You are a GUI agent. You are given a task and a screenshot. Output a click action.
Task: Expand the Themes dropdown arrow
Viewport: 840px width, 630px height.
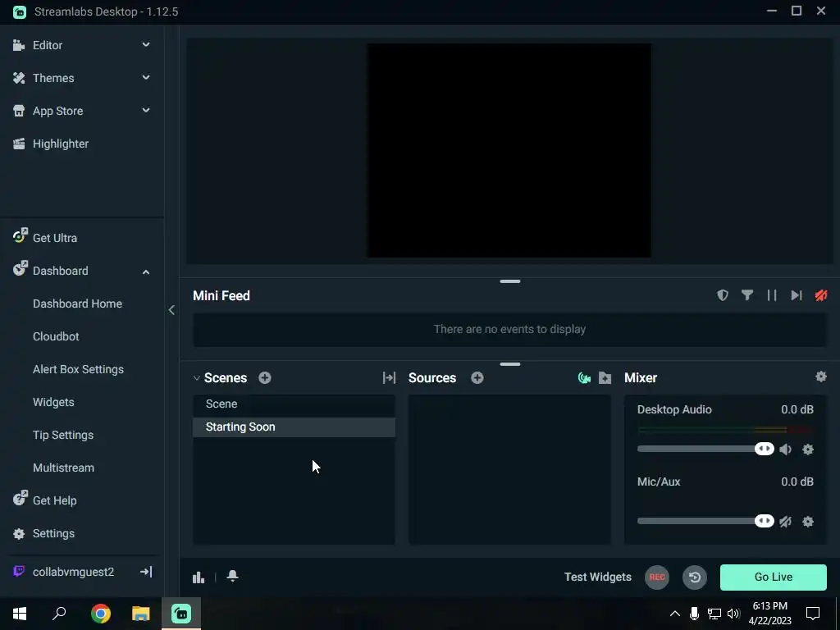[x=146, y=78]
